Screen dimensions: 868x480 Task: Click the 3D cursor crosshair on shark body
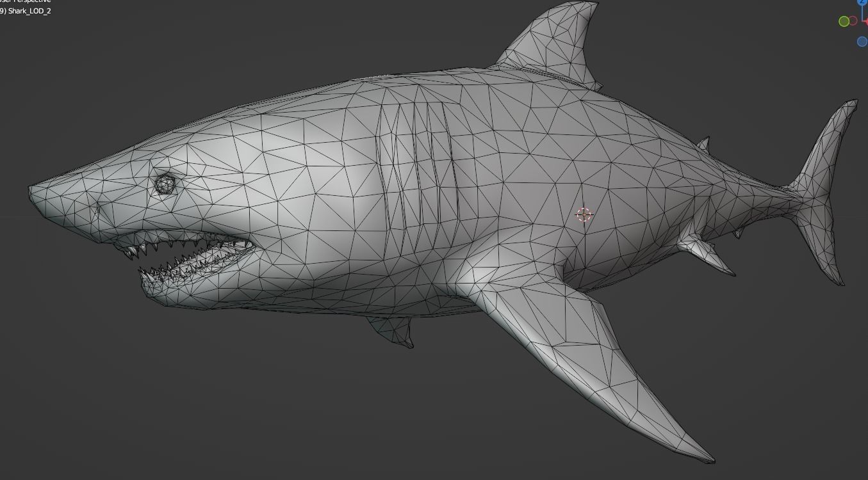pyautogui.click(x=584, y=214)
